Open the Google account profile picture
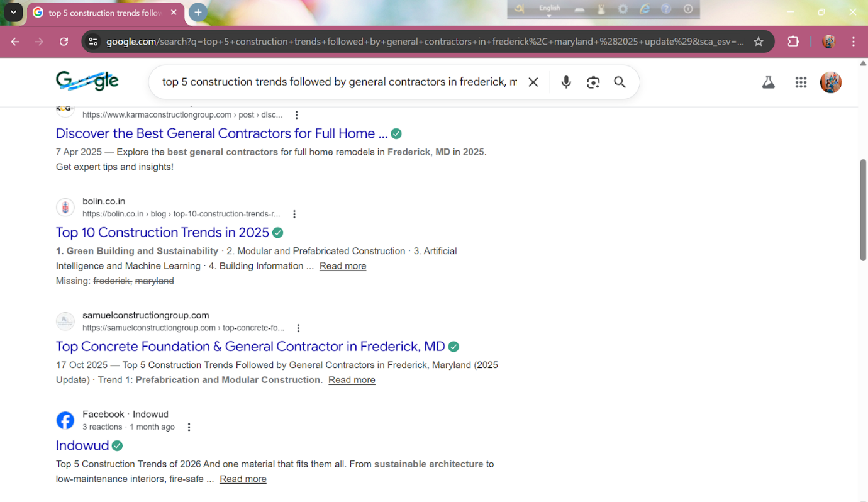868x502 pixels. [830, 82]
